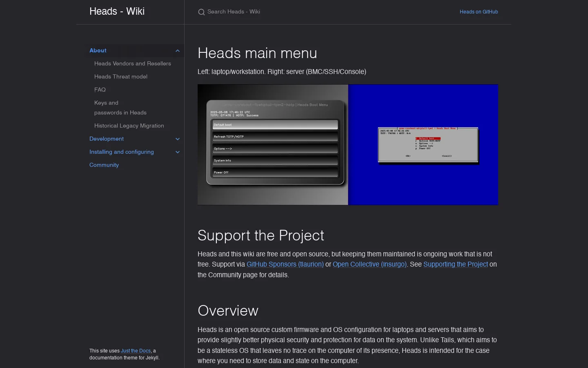The image size is (588, 368).
Task: Click the Overview heading
Action: (228, 311)
